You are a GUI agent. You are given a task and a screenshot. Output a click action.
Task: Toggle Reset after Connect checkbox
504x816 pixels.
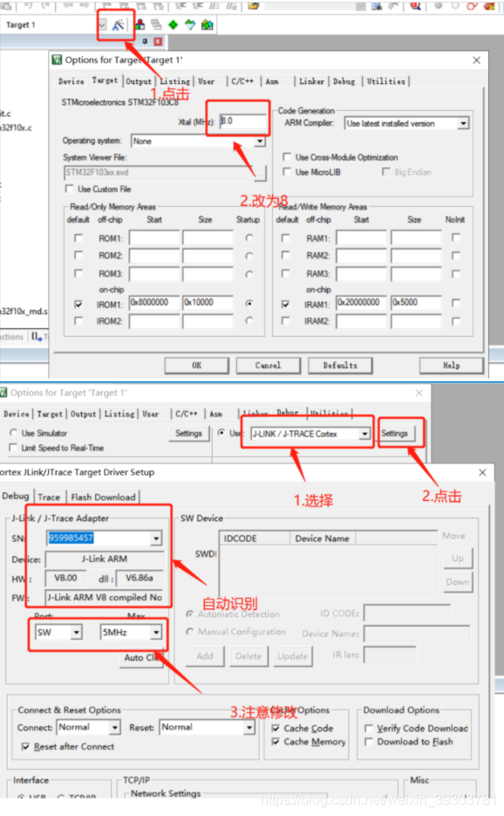pyautogui.click(x=25, y=746)
